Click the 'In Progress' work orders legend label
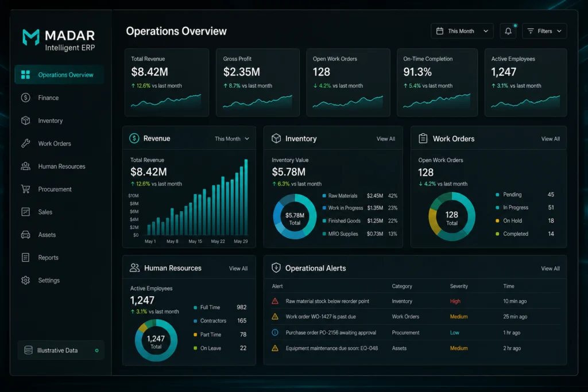 coord(516,207)
